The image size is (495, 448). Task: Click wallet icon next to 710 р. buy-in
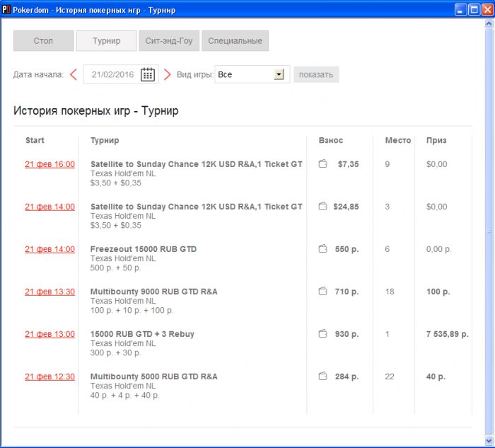(x=322, y=291)
